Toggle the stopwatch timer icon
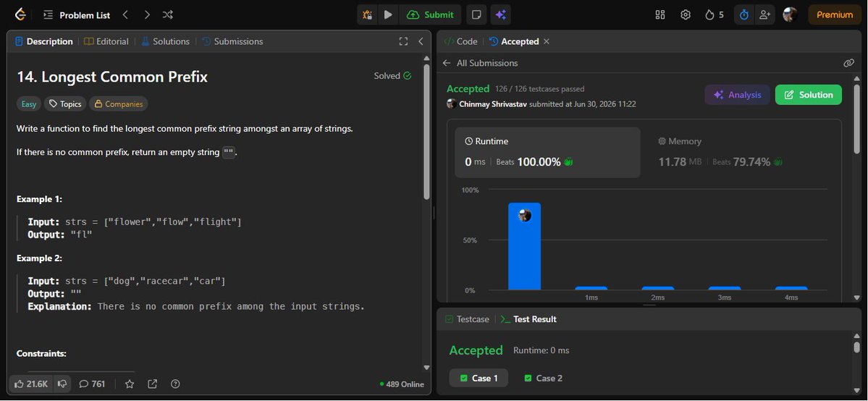The image size is (868, 401). 744,15
